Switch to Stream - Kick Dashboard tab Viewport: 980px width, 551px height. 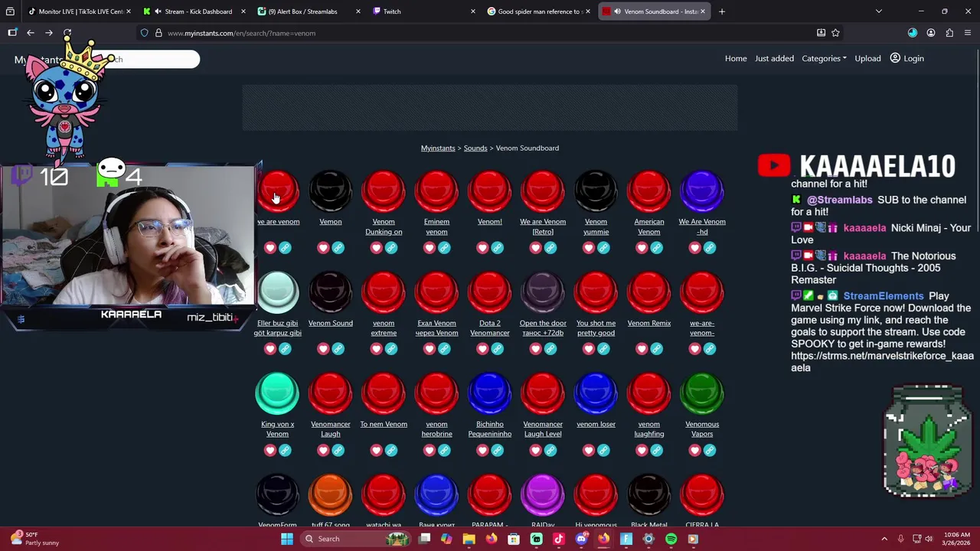coord(193,11)
